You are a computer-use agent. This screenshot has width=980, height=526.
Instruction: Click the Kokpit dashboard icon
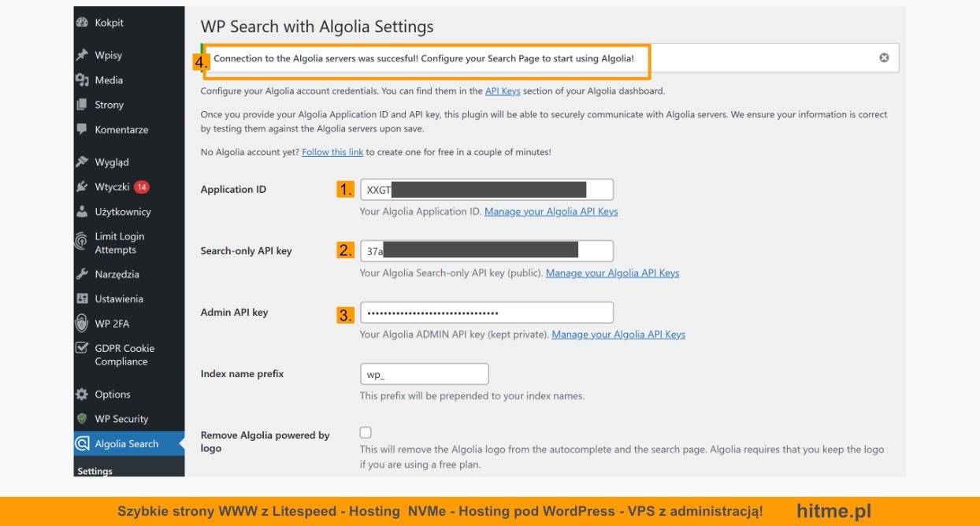coord(82,23)
